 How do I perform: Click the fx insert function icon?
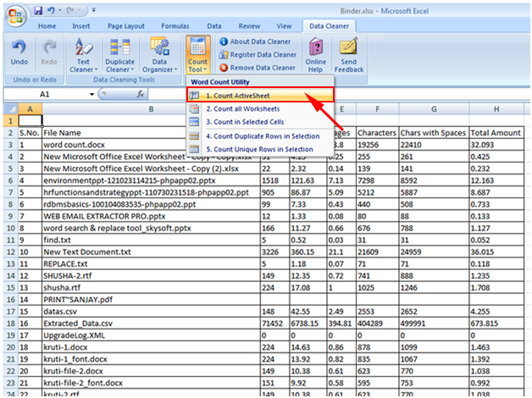coord(140,94)
